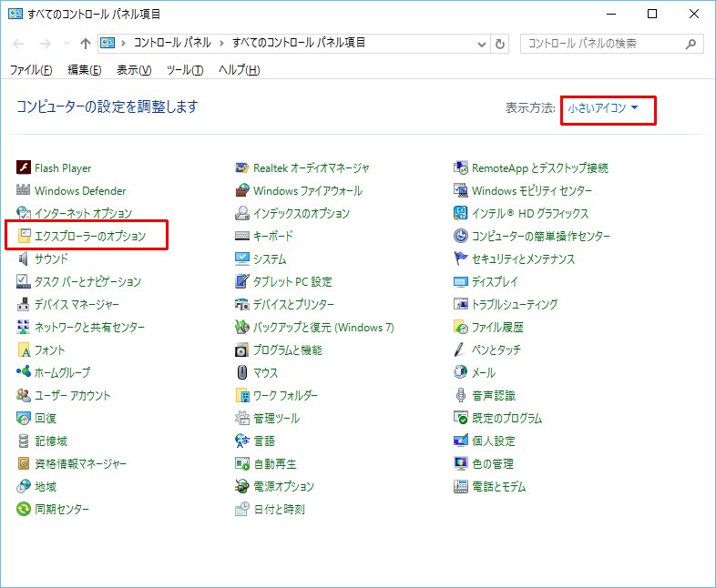Open the ファイル(F) menu
This screenshot has height=588, width=716.
31,70
